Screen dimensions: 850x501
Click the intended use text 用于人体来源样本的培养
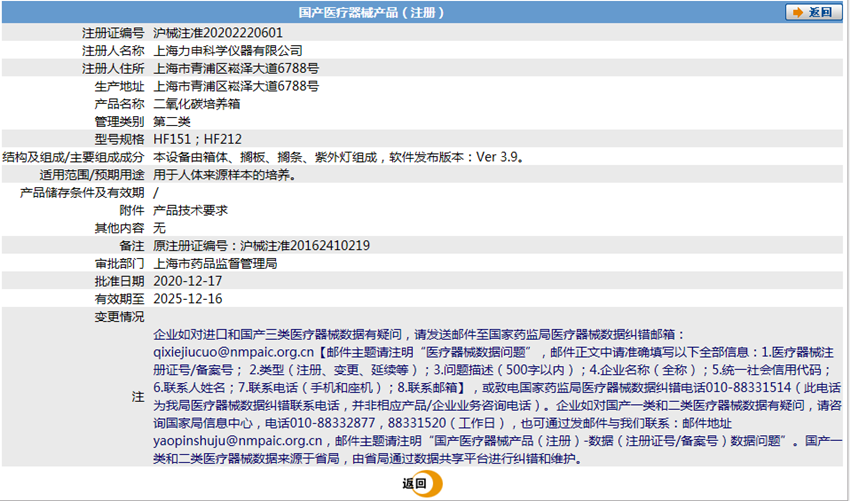[x=224, y=175]
